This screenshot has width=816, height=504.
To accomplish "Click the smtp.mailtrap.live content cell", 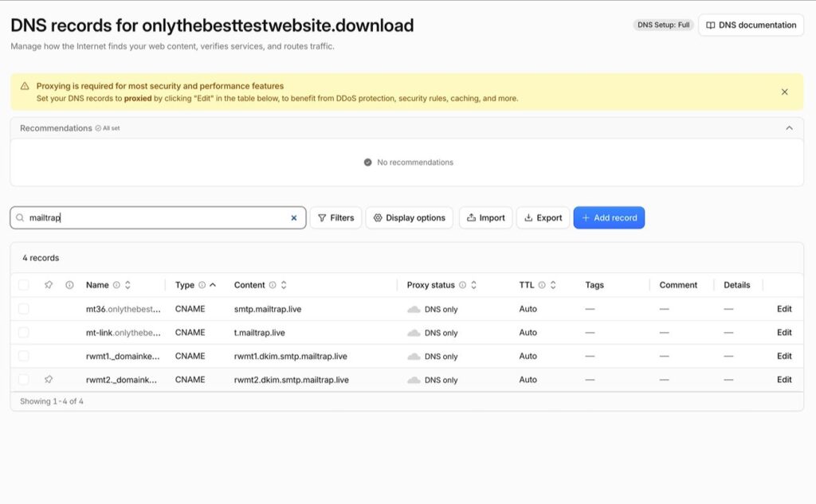I will click(x=268, y=309).
